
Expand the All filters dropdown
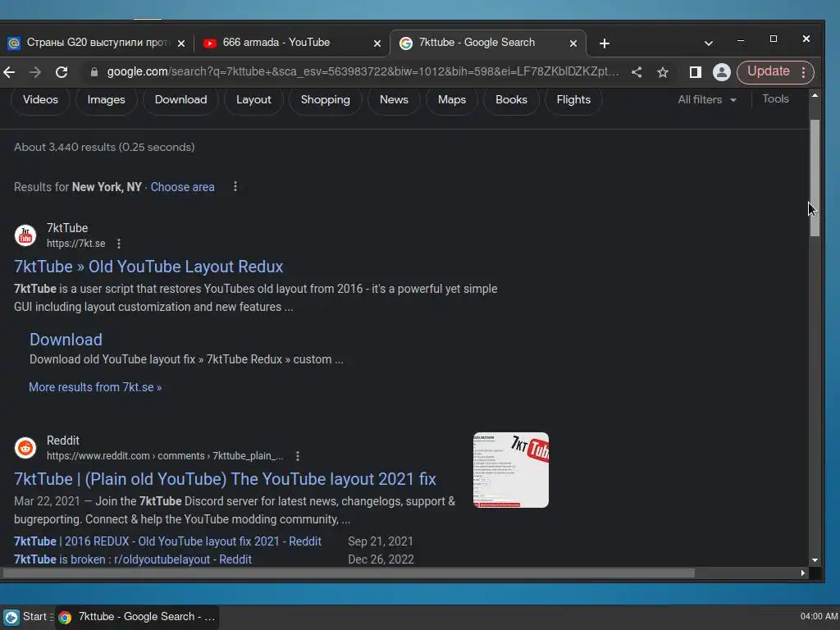706,99
